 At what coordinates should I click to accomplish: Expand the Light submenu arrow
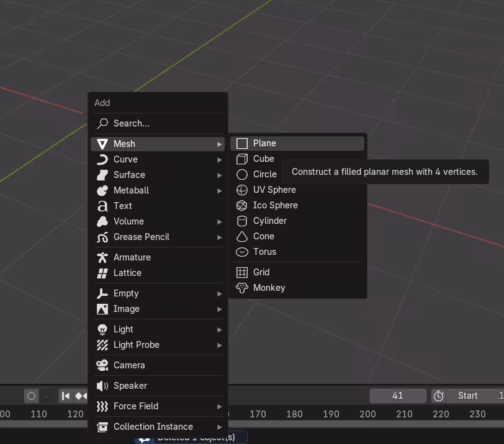[x=219, y=330]
